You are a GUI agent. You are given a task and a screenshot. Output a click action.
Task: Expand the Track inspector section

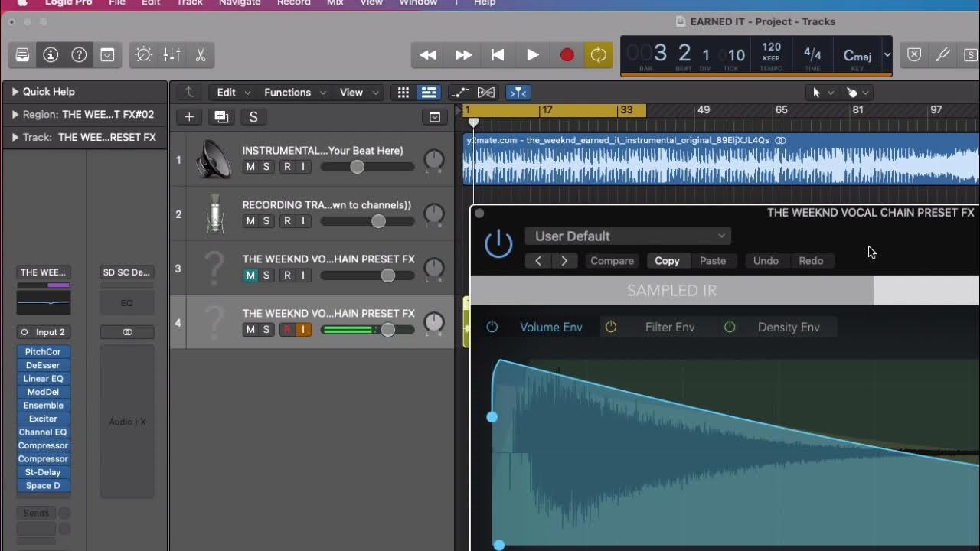pos(15,138)
